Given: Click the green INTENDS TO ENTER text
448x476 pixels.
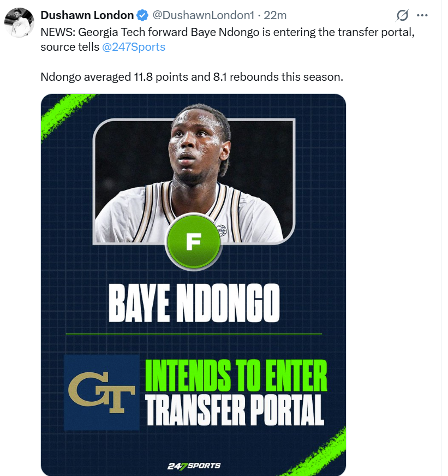Looking at the screenshot, I should pos(236,376).
